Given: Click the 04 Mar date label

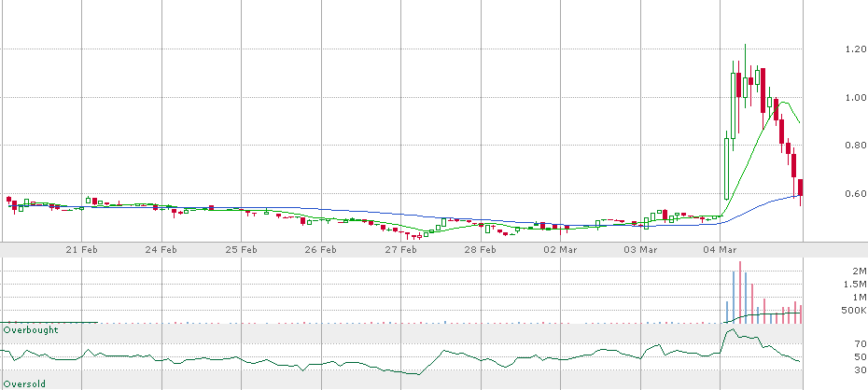Looking at the screenshot, I should pyautogui.click(x=721, y=249).
